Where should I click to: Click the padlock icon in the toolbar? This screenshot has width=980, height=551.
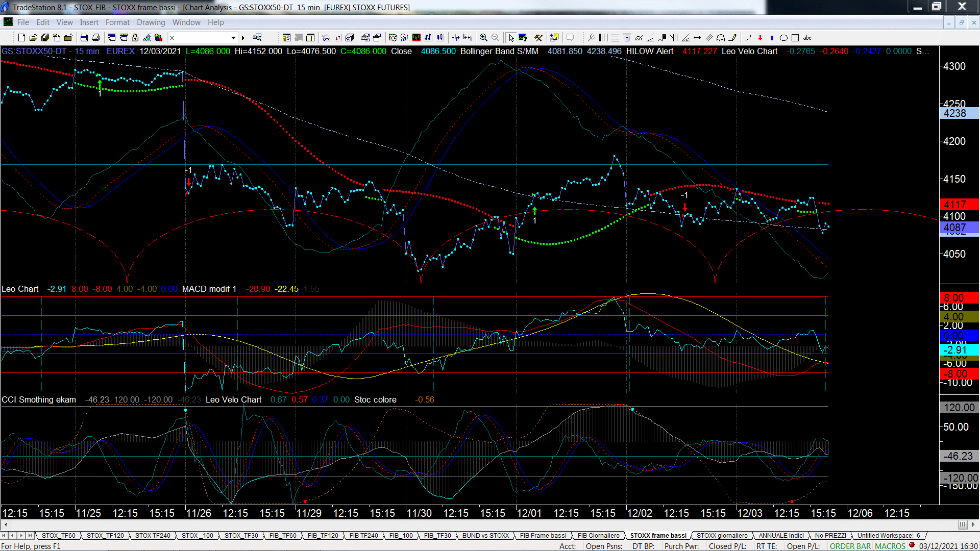135,38
